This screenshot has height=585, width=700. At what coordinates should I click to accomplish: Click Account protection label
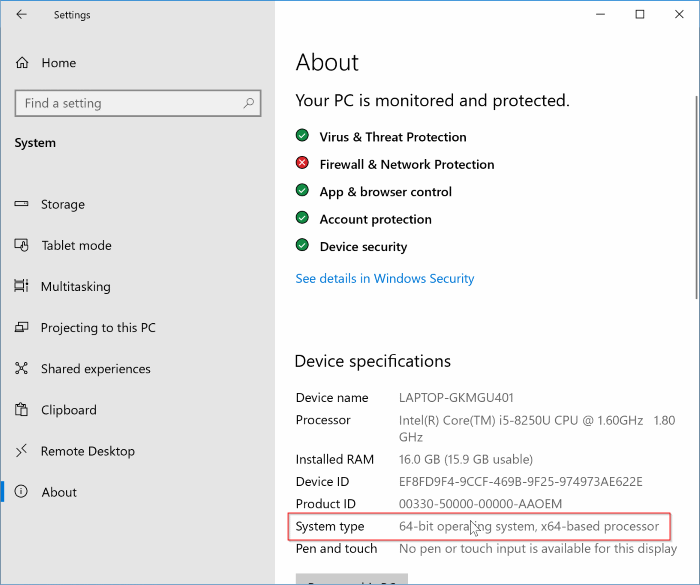point(375,219)
